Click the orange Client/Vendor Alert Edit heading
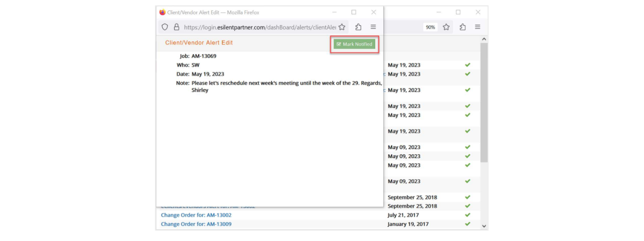 click(x=199, y=43)
